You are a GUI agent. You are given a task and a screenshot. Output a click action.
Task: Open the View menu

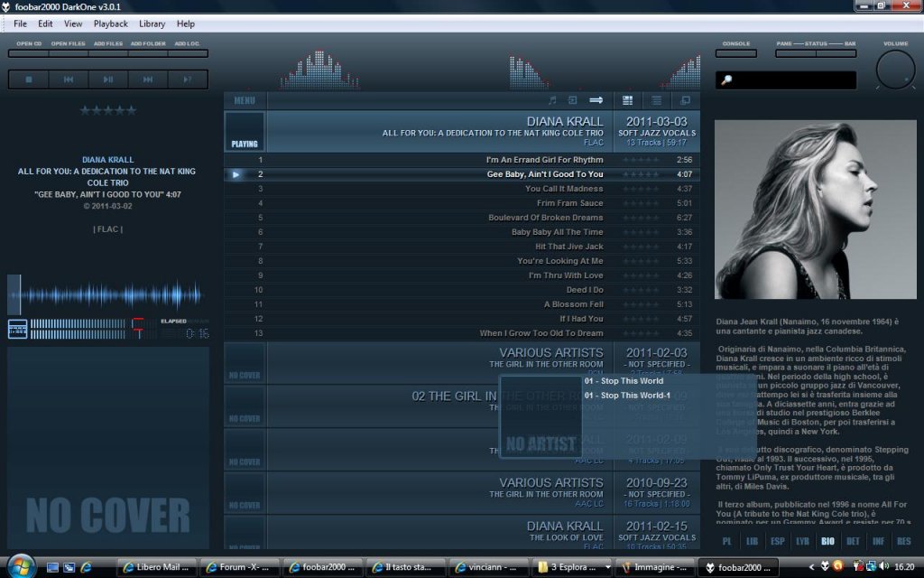[x=73, y=23]
